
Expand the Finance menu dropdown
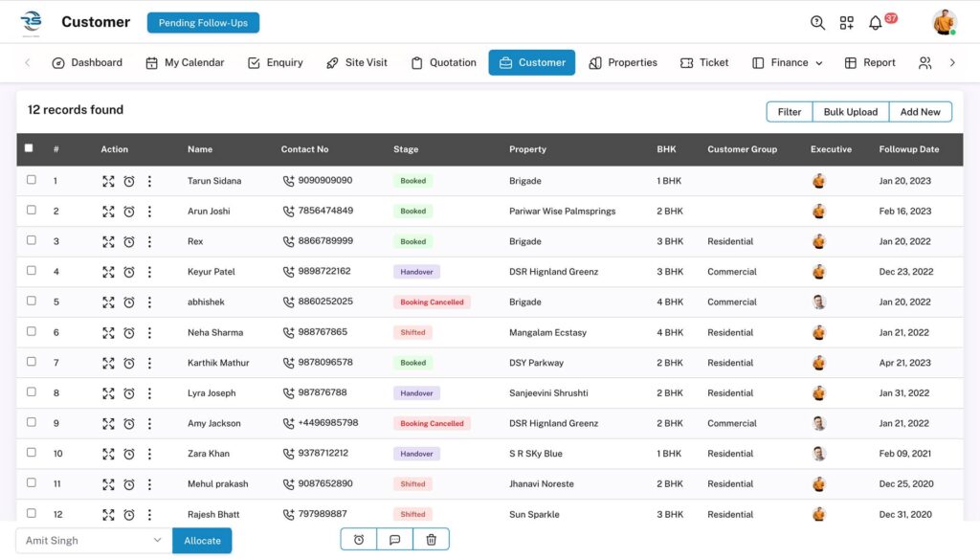click(788, 62)
